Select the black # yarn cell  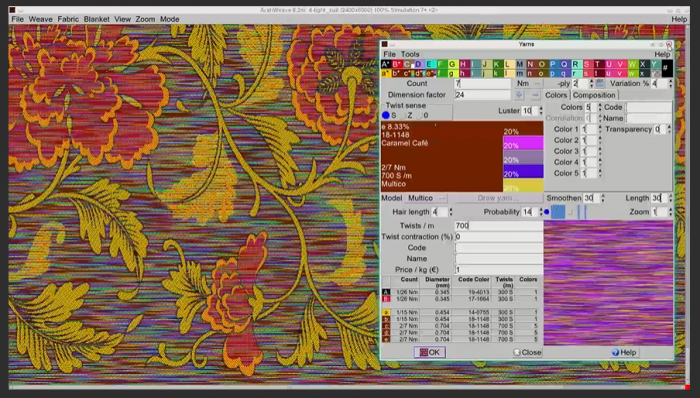click(665, 68)
